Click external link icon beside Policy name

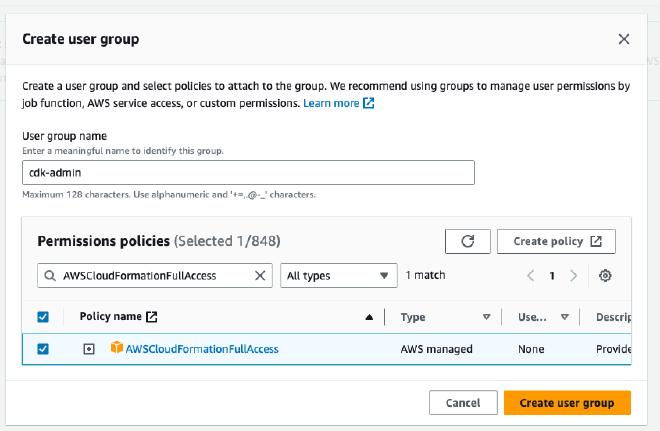[x=152, y=317]
